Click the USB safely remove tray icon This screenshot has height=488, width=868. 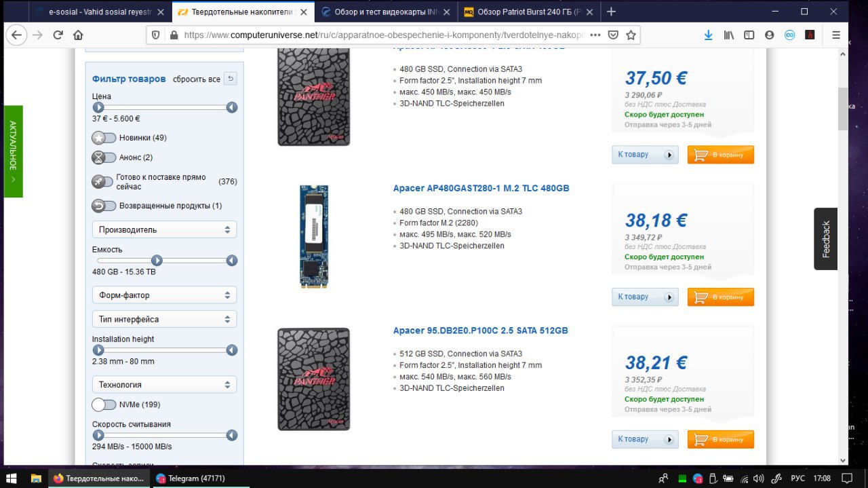pyautogui.click(x=713, y=478)
